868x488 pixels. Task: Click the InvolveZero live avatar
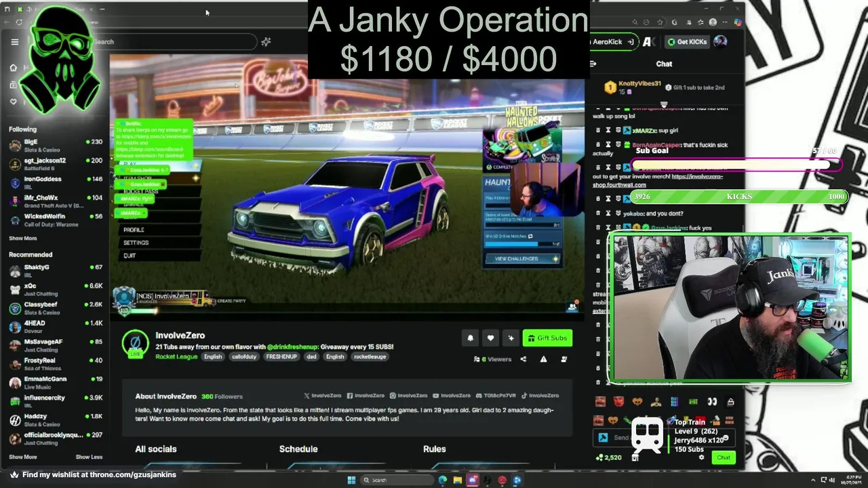coord(135,344)
